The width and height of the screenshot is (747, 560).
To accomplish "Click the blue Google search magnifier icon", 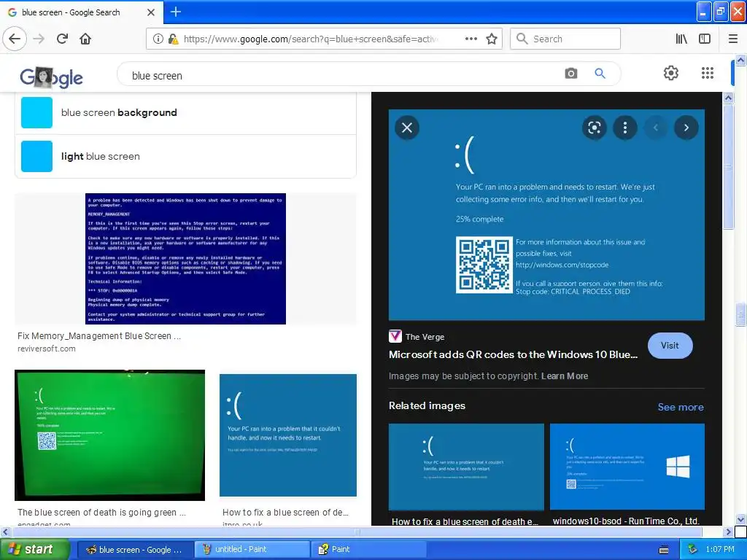I will coord(600,74).
